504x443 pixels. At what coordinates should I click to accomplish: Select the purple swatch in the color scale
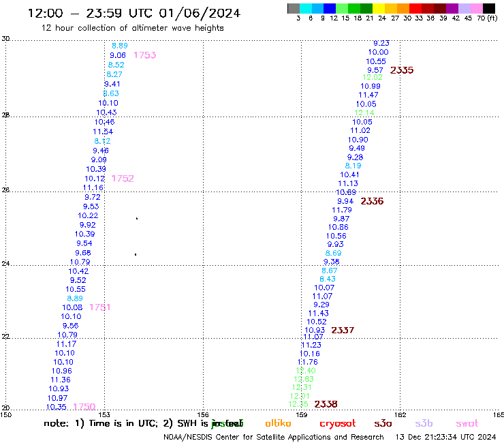(x=452, y=8)
